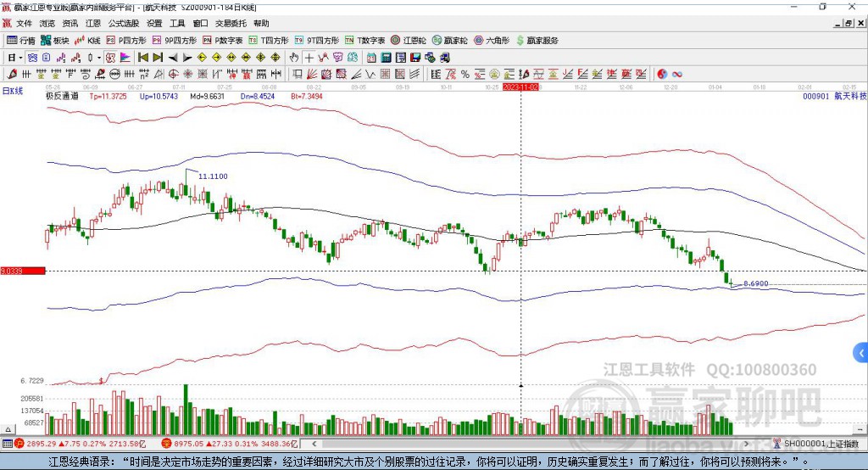
Task: Open the 江恩 menu
Action: pyautogui.click(x=93, y=23)
